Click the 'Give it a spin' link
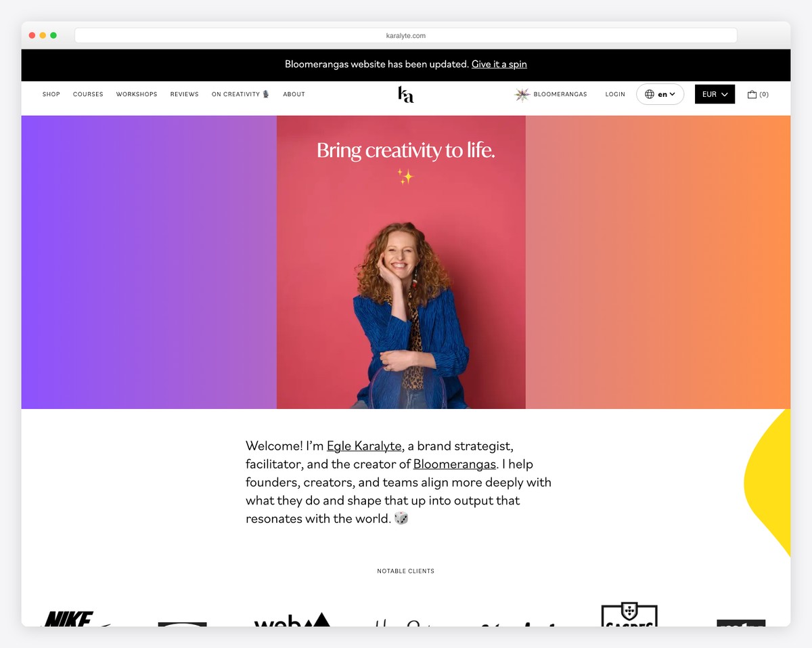Screen dimensions: 812x648 click(x=499, y=64)
